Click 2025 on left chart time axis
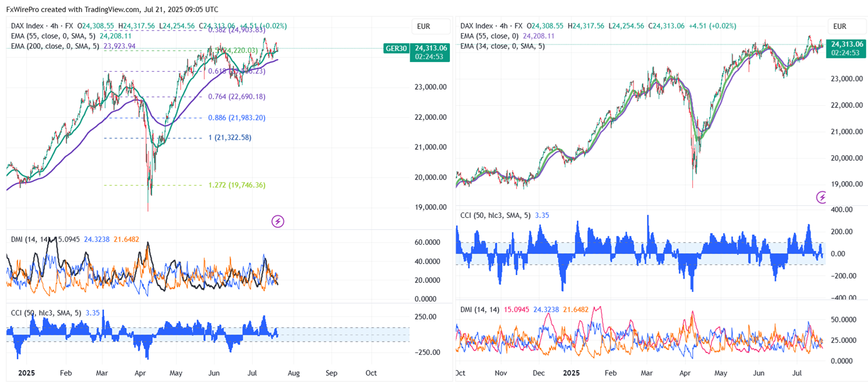The height and width of the screenshot is (382, 868). pos(28,373)
